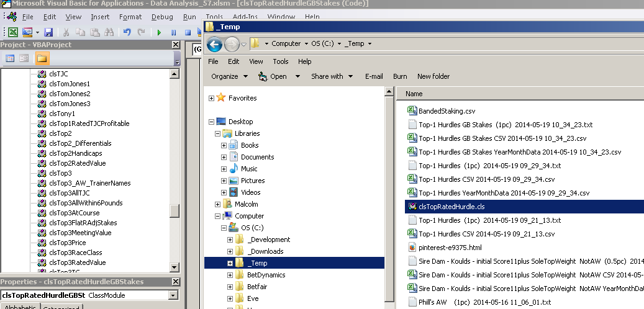This screenshot has width=644, height=309.
Task: Click the Burn button in Explorer
Action: click(400, 76)
